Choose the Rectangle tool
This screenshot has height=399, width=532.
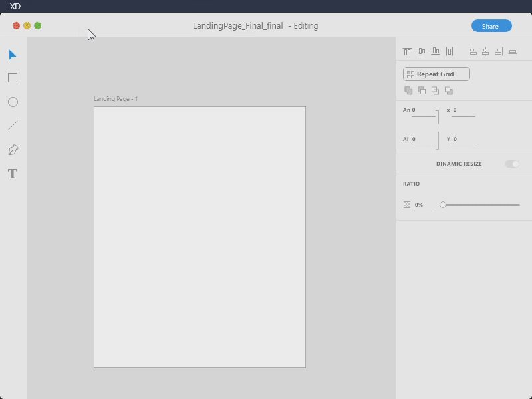(12, 78)
